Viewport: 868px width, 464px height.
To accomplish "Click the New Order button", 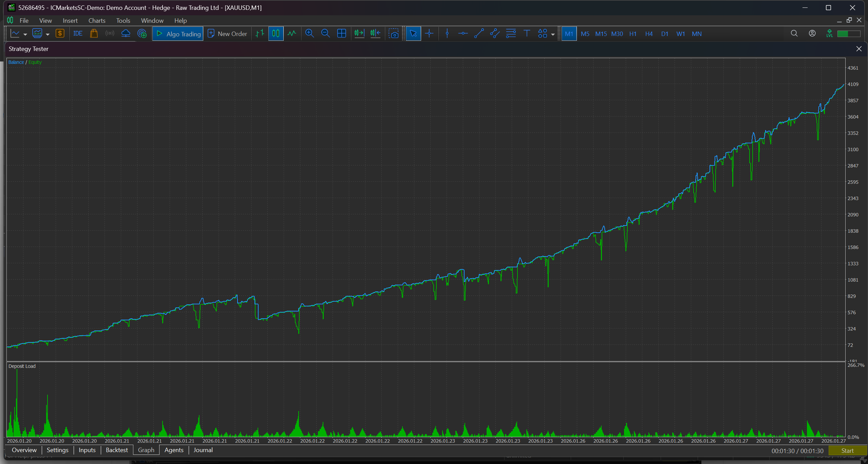I will (x=227, y=34).
